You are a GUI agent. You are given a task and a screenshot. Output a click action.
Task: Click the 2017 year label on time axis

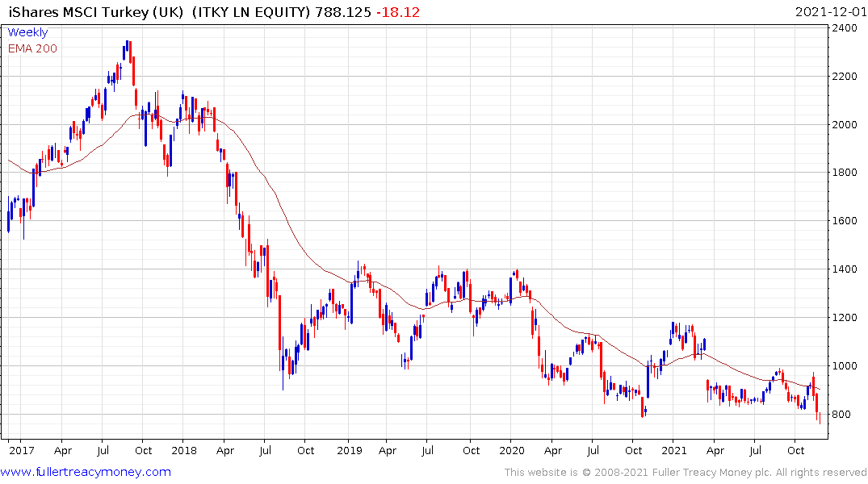[x=22, y=450]
